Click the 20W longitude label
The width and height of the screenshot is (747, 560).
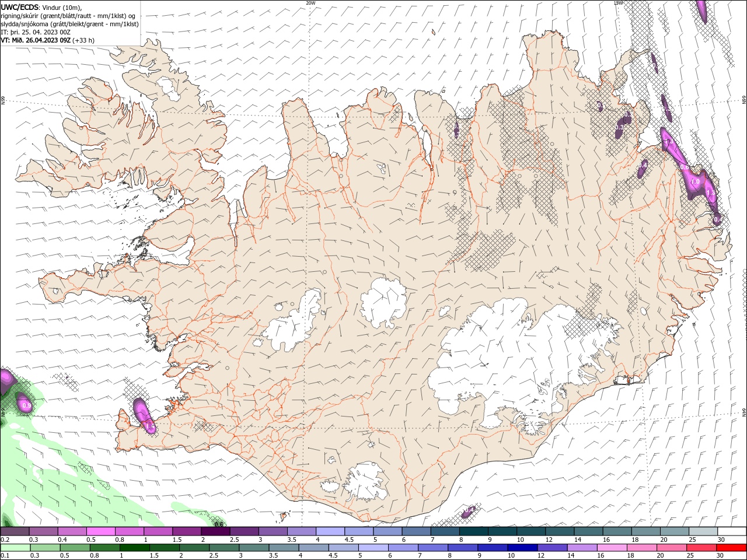pos(310,3)
